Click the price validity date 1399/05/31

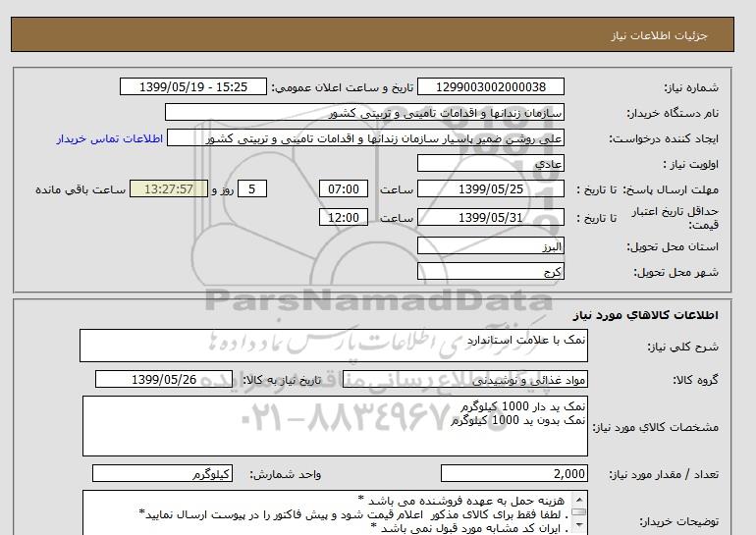(x=490, y=217)
